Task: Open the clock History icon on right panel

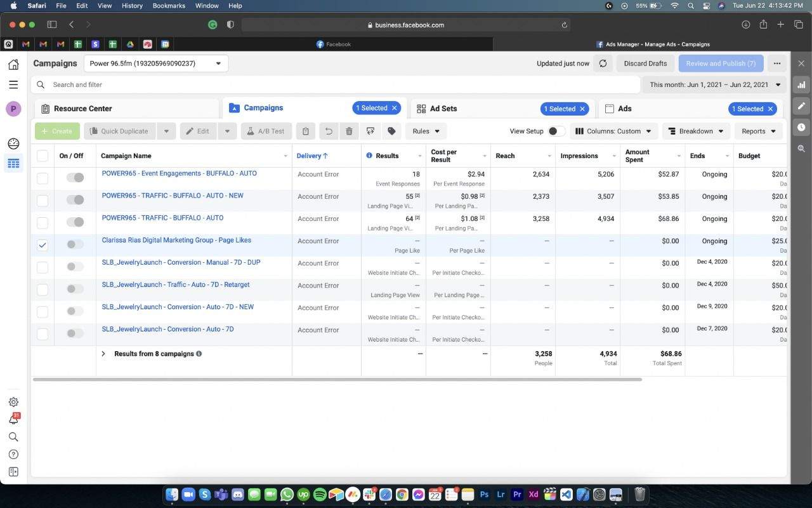Action: [801, 127]
